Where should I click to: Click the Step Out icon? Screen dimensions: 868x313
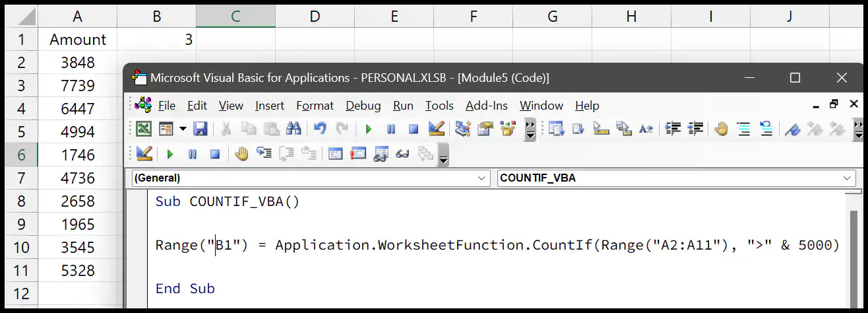309,154
